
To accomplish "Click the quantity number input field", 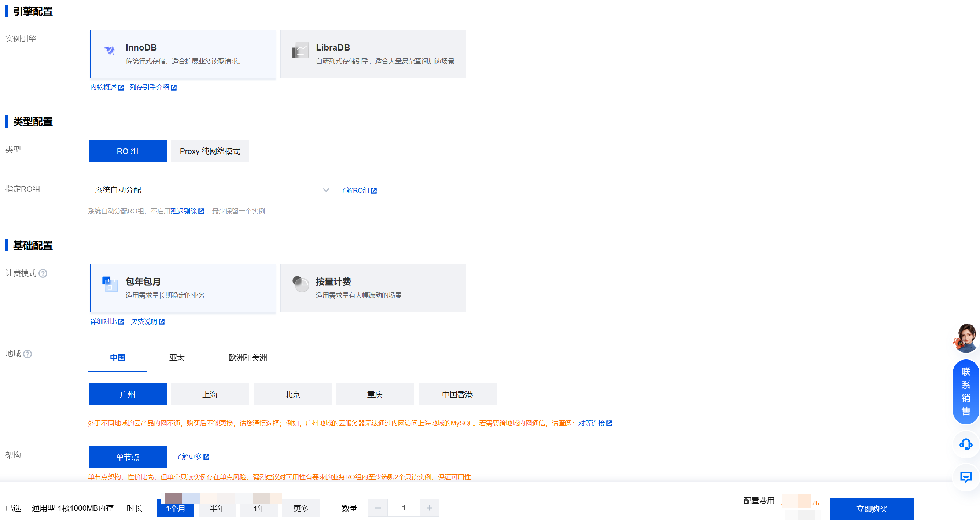I will click(x=403, y=508).
